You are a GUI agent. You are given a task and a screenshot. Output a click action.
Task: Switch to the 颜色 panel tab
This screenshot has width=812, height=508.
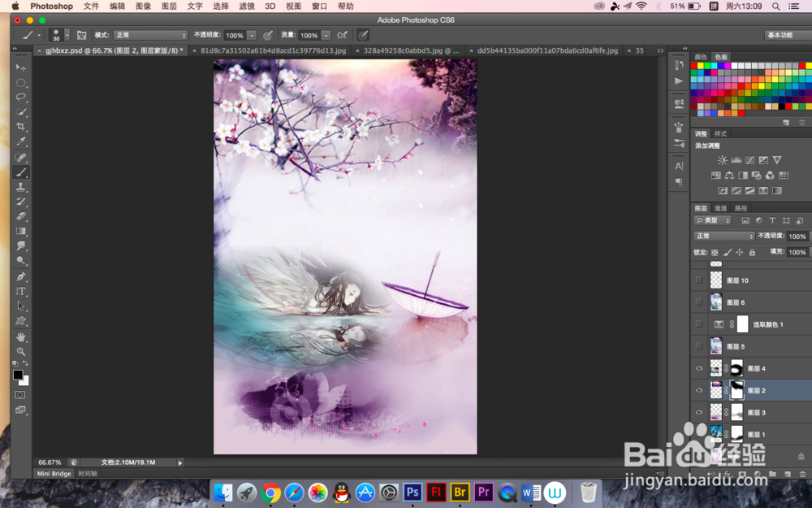[701, 57]
